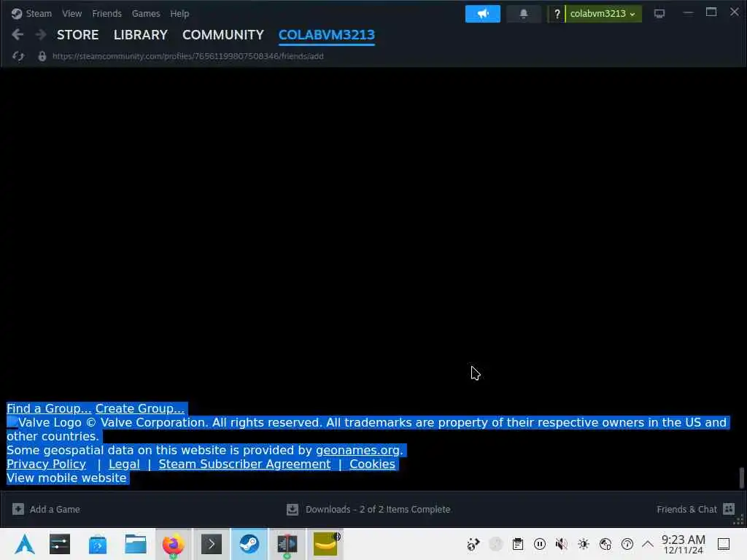Image resolution: width=747 pixels, height=560 pixels.
Task: Open the media editor taskbar icon
Action: [287, 544]
